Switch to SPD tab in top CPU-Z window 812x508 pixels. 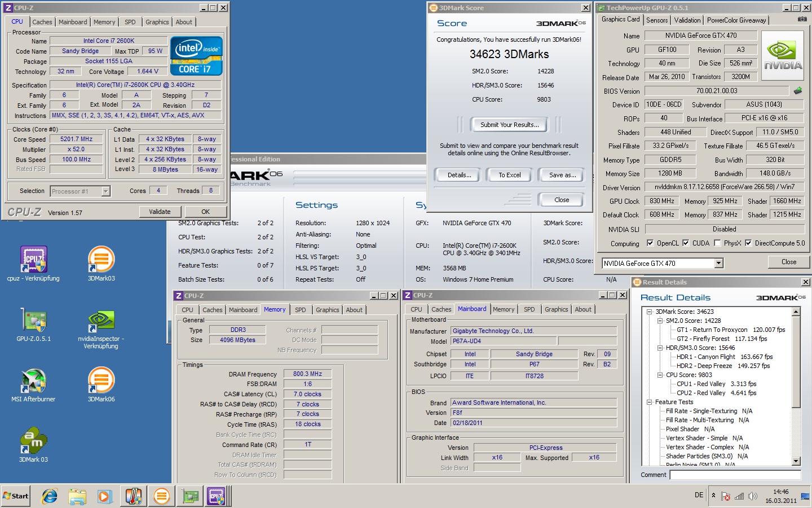click(130, 22)
